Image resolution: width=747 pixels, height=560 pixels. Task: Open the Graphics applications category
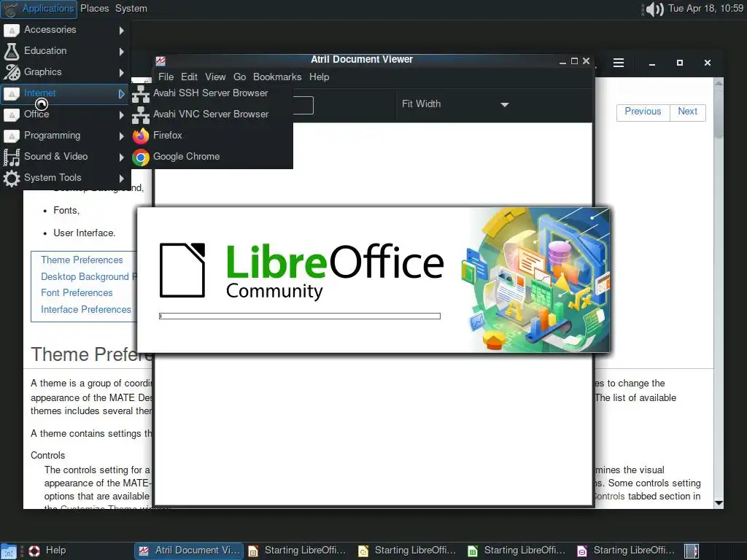click(65, 72)
